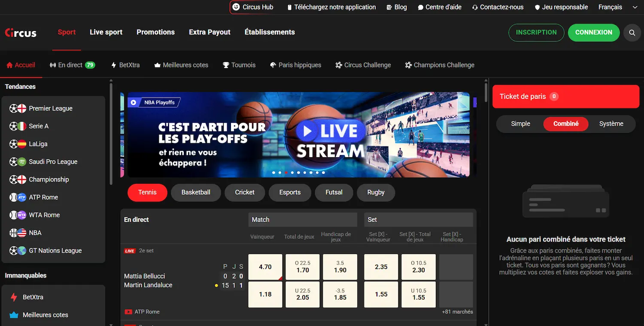Viewport: 644px width, 326px height.
Task: Select Simple bet type
Action: click(x=520, y=124)
